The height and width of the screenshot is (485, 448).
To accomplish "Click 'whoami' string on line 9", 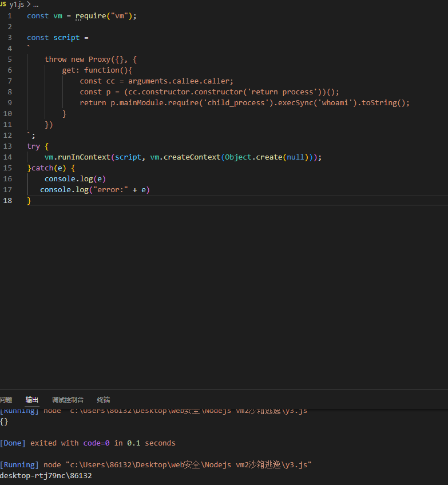I will point(335,103).
